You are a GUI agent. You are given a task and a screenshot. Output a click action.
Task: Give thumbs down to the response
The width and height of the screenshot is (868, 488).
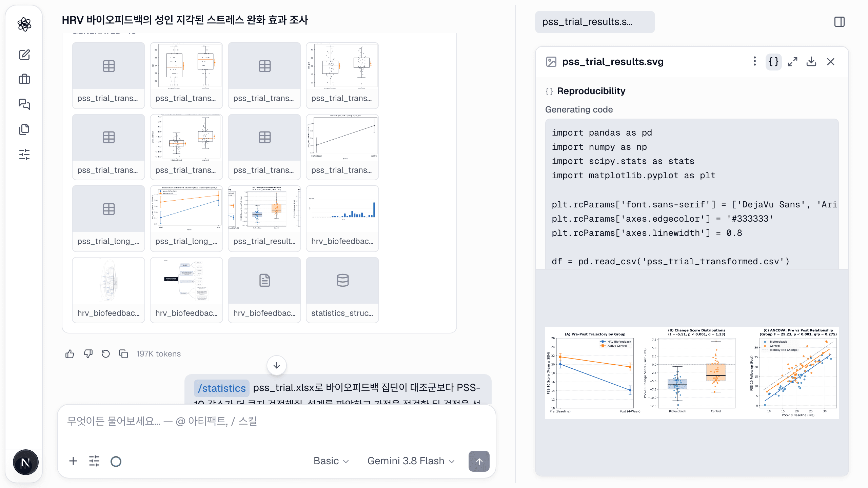tap(88, 354)
